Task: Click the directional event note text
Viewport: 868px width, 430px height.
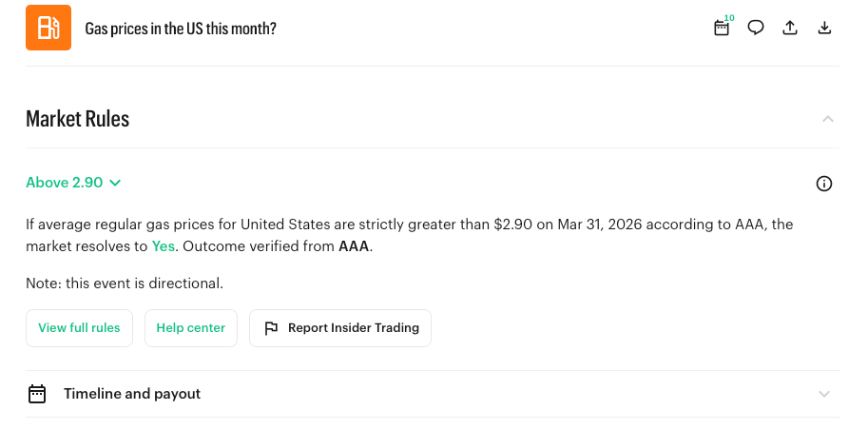Action: point(125,283)
